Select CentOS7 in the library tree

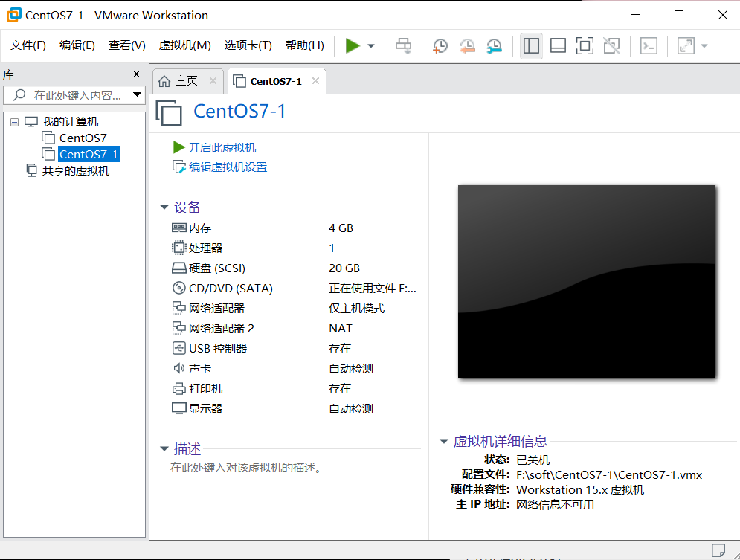[x=81, y=138]
